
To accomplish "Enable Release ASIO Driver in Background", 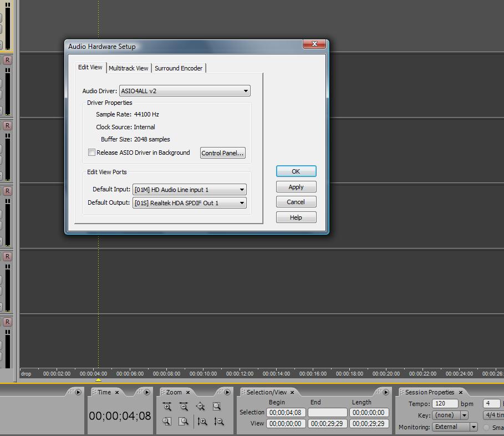I will coord(91,153).
